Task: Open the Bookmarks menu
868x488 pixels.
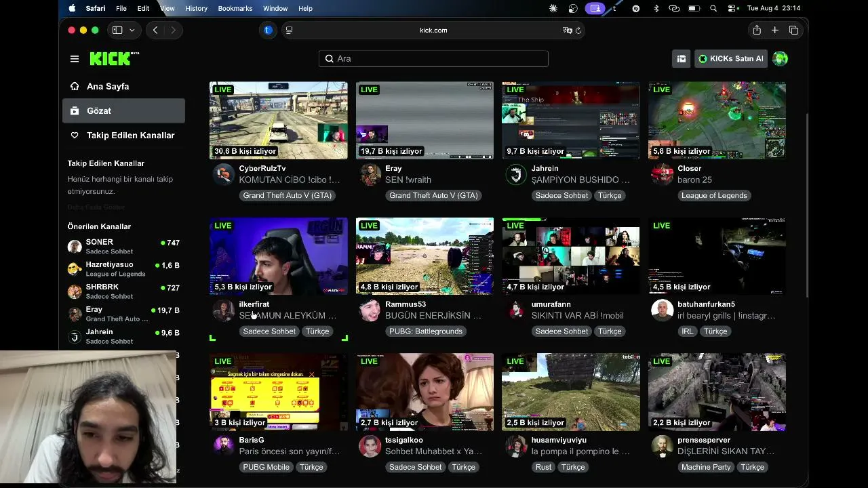Action: (235, 8)
